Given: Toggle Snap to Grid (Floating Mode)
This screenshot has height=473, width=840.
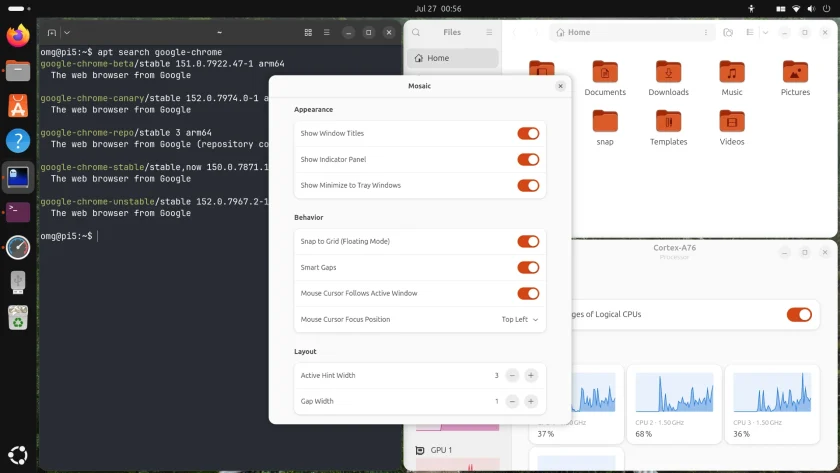Looking at the screenshot, I should coord(528,241).
